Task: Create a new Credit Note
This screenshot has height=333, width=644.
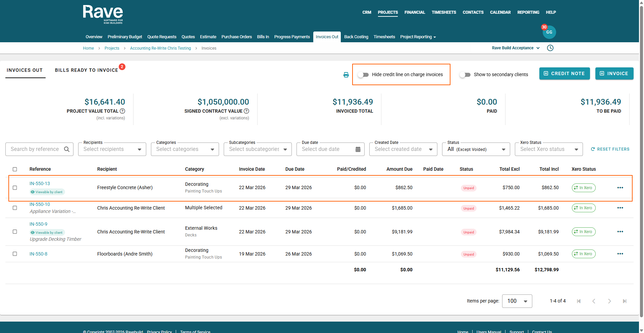Action: tap(564, 73)
